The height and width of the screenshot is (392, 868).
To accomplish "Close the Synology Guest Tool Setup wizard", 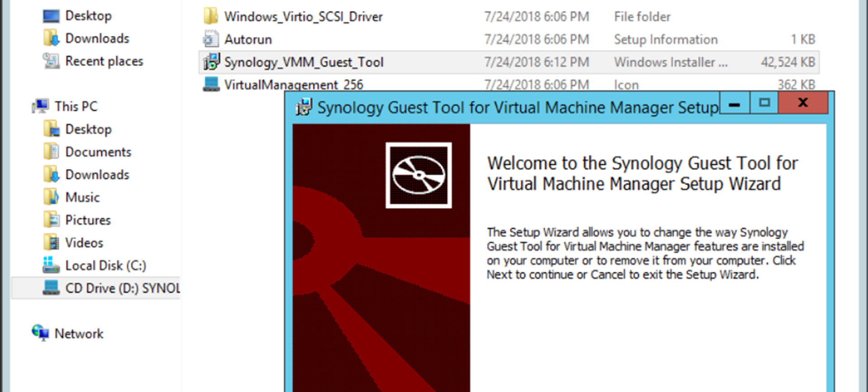I will pos(803,103).
